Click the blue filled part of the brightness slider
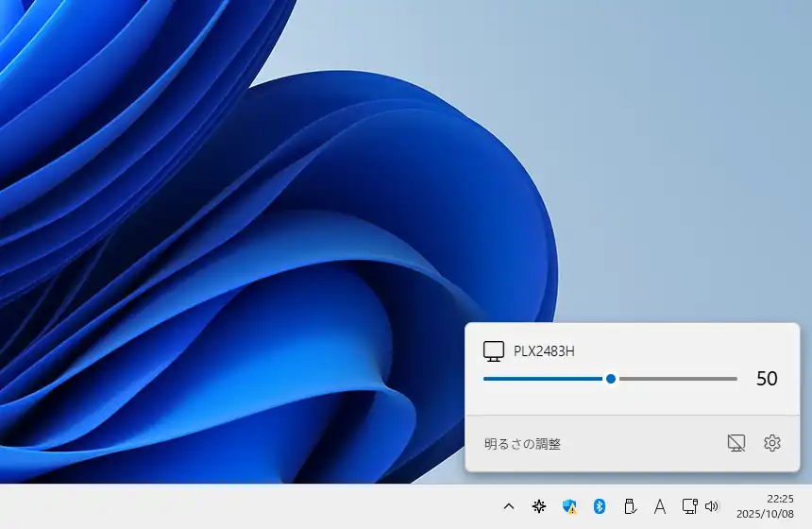Viewport: 812px width, 529px height. [543, 379]
